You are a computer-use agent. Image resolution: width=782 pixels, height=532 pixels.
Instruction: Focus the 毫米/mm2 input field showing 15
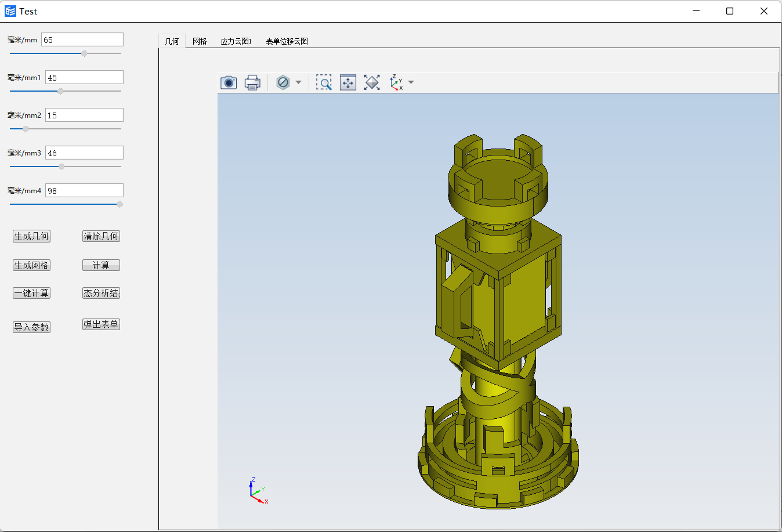84,115
